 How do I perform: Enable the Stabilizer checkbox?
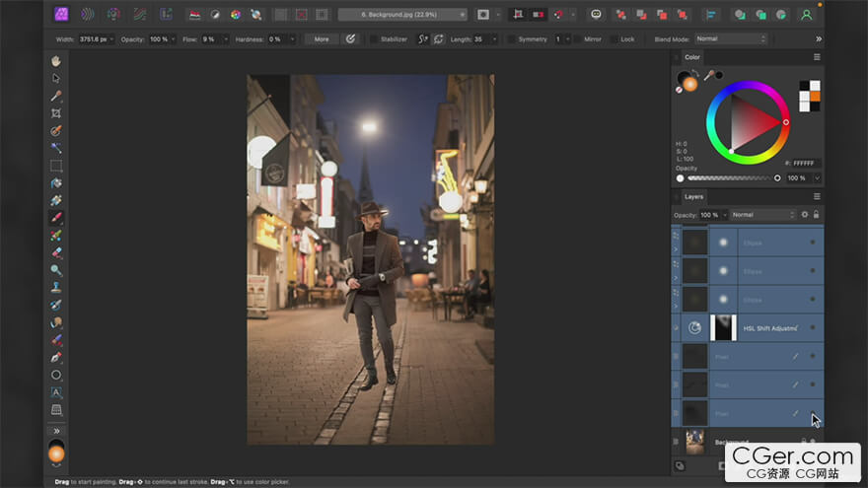(x=374, y=38)
